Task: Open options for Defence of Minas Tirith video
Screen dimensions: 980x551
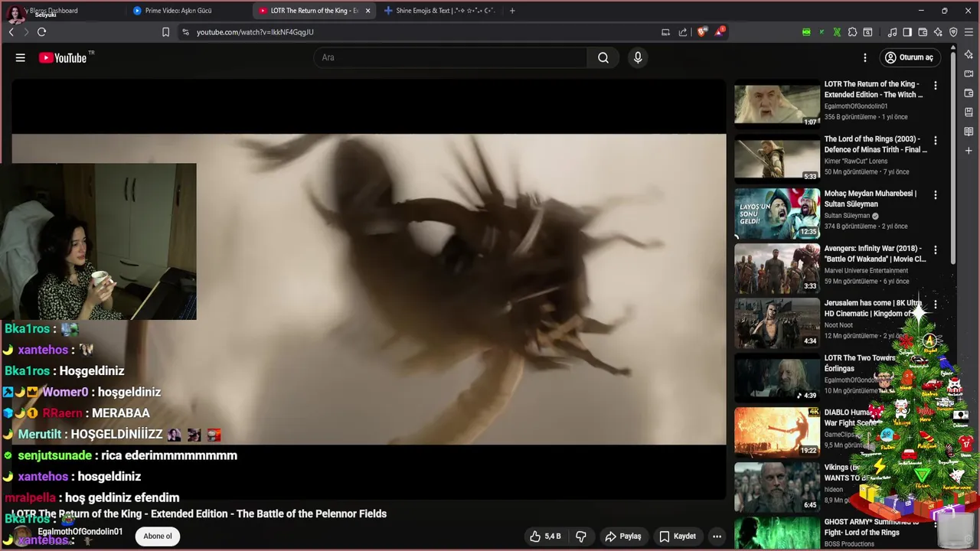Action: tap(935, 141)
